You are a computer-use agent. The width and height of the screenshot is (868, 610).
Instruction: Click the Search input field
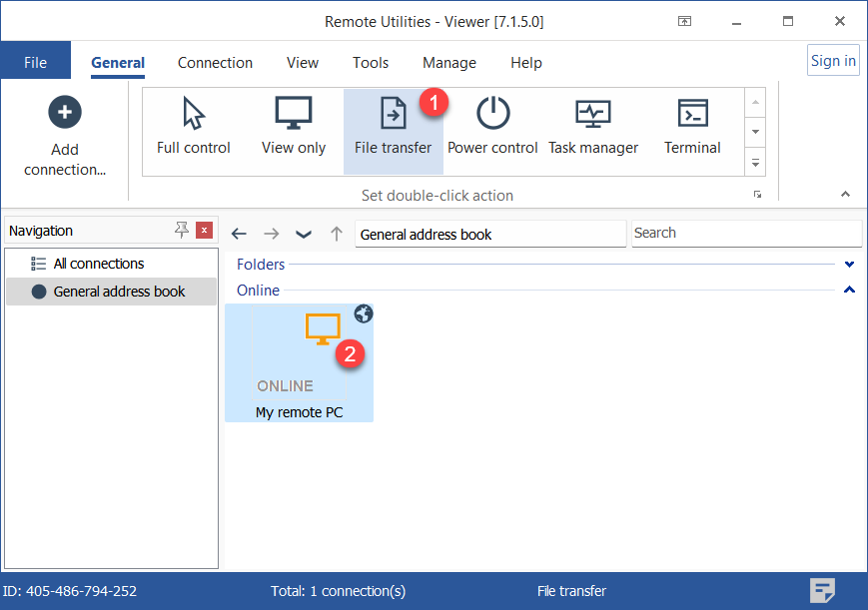745,234
